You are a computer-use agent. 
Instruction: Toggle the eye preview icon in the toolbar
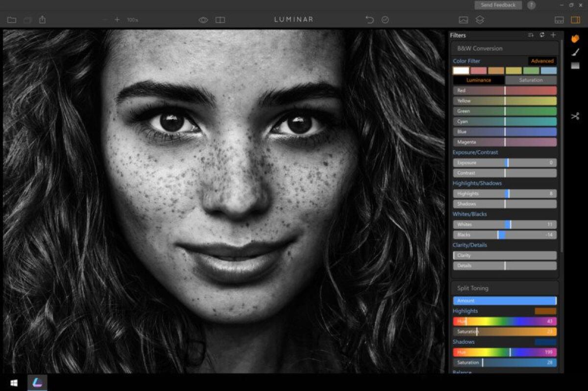pyautogui.click(x=203, y=20)
